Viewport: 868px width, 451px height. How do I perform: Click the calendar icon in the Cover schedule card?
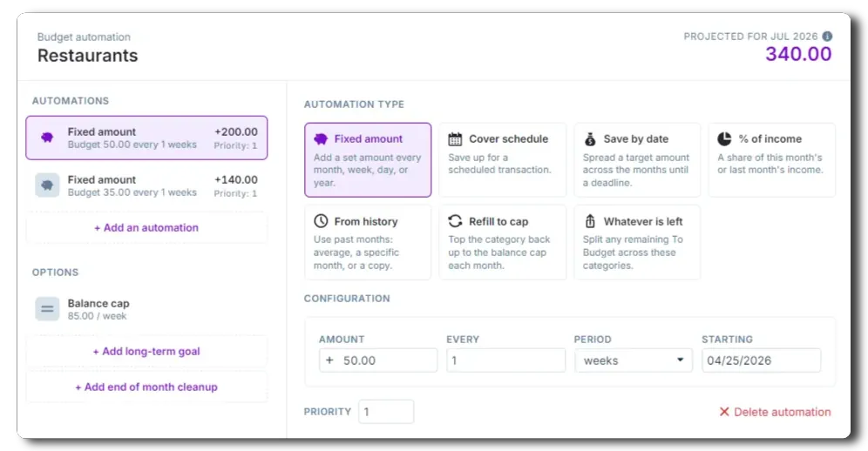[x=455, y=139]
